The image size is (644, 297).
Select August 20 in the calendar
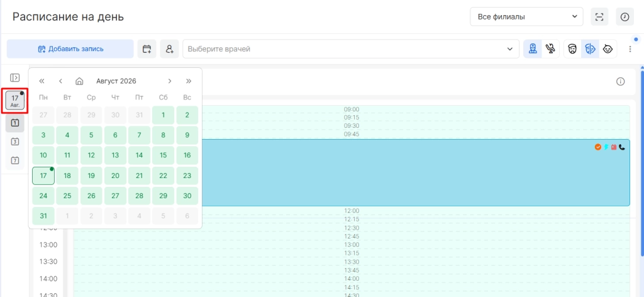click(116, 176)
